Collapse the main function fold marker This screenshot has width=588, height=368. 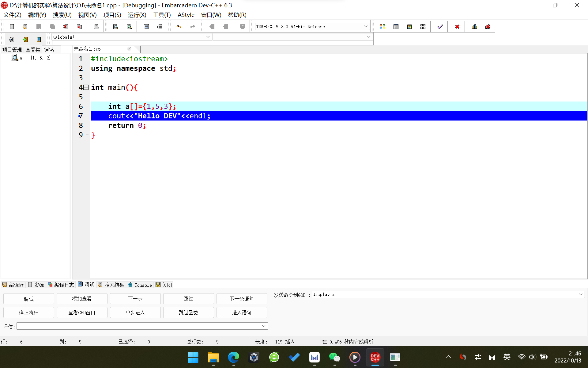coord(86,87)
